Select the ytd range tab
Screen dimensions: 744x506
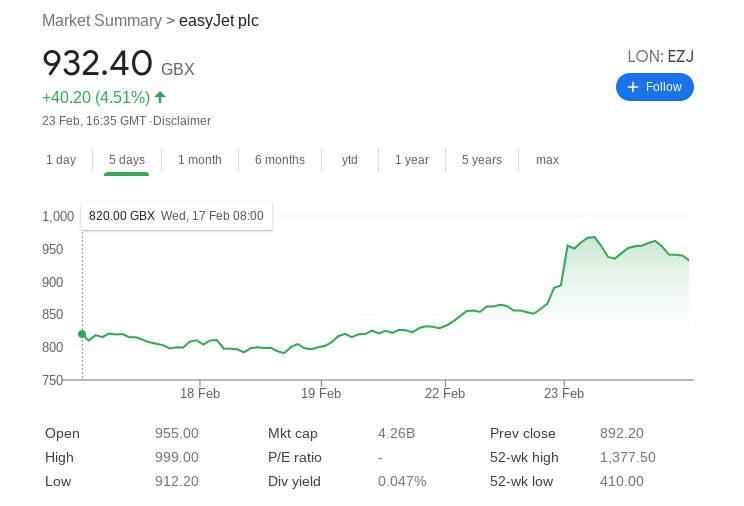point(350,160)
